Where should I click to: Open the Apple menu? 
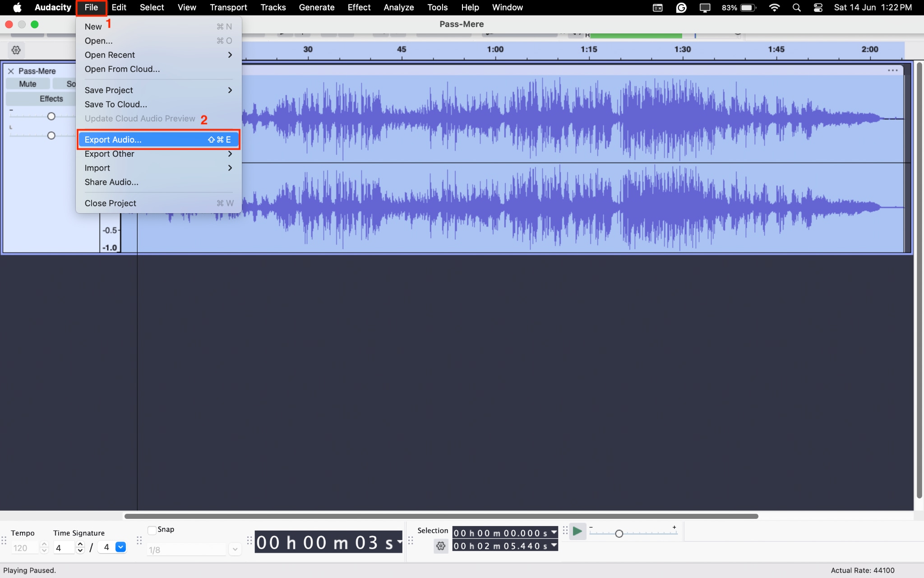[x=17, y=7]
